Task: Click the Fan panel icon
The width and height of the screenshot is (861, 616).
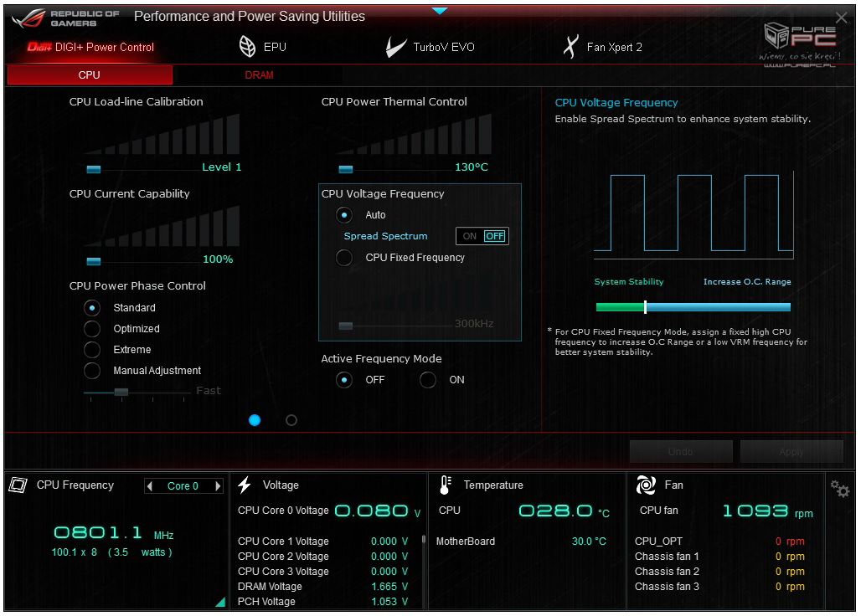Action: point(646,485)
